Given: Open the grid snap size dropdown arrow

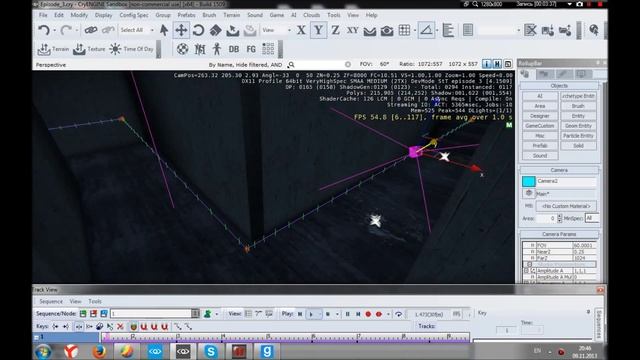Looking at the screenshot, I should coord(415,31).
